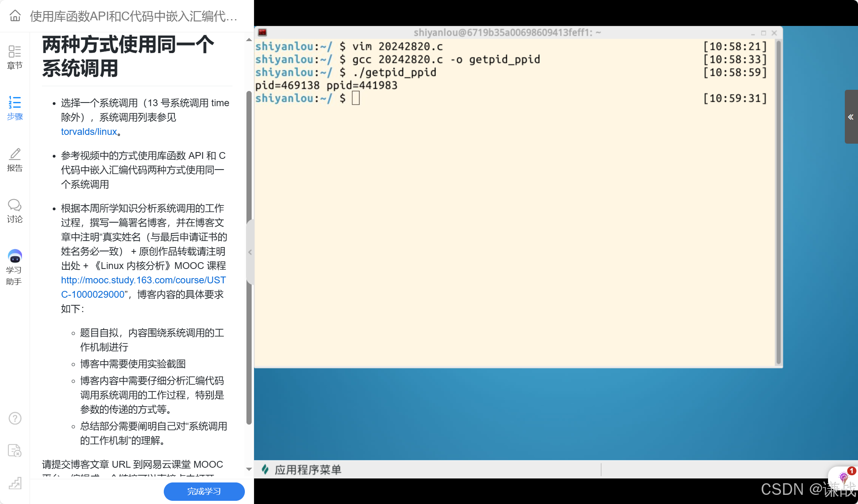858x504 pixels.
Task: Open the home icon in top toolbar
Action: tap(15, 16)
